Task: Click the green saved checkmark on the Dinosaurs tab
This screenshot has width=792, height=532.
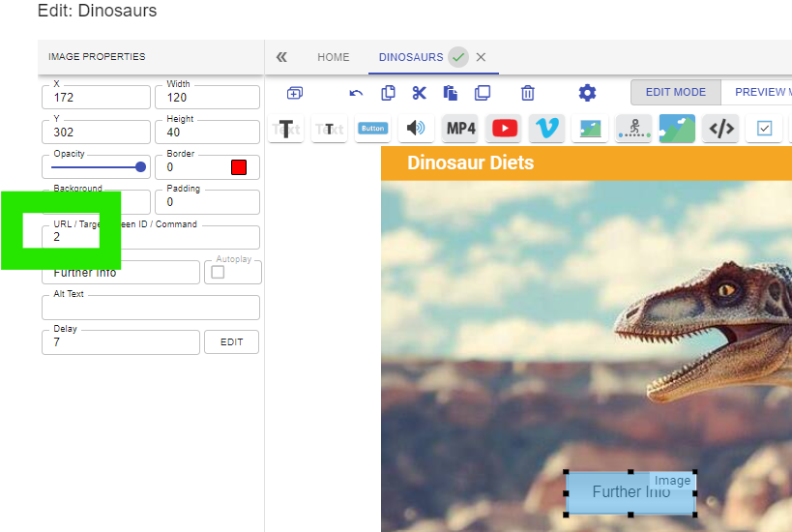Action: pyautogui.click(x=458, y=57)
